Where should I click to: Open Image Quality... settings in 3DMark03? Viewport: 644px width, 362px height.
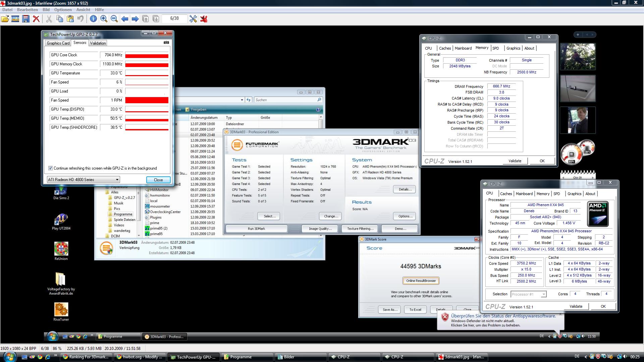click(x=320, y=229)
